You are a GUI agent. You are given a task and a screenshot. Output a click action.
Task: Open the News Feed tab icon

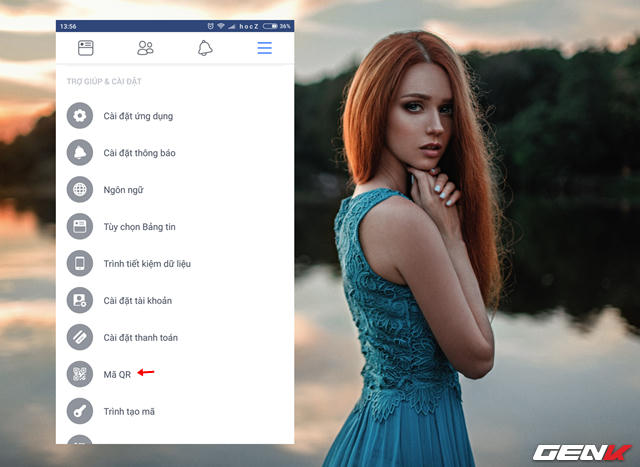pyautogui.click(x=86, y=47)
